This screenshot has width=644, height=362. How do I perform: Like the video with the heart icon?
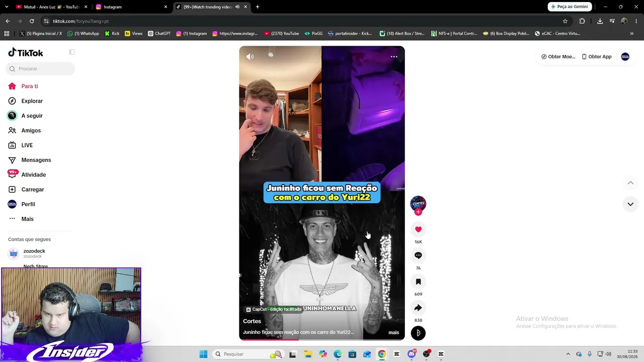(x=418, y=229)
